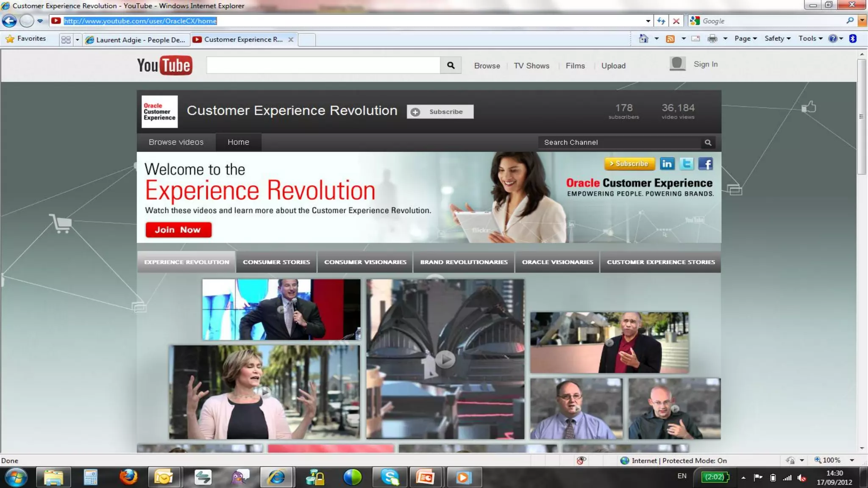Click the Bluetooth icon in command bar

[853, 39]
